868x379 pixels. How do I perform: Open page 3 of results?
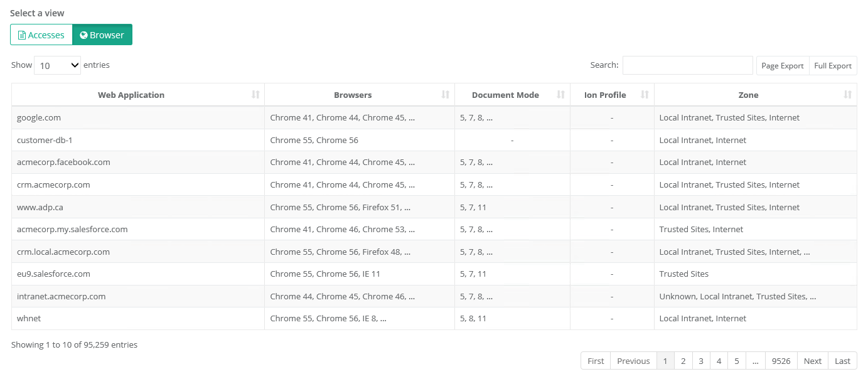point(701,361)
